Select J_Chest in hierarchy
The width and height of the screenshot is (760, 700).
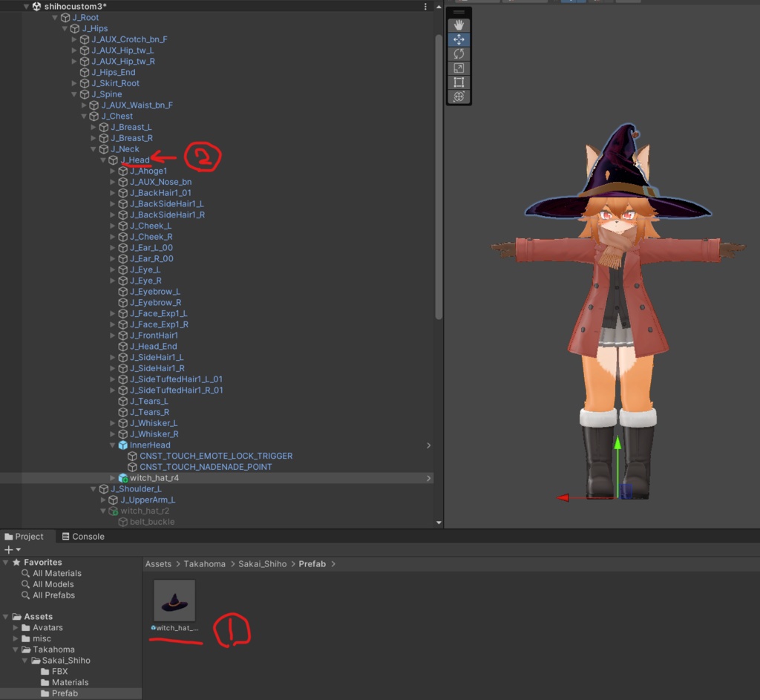pyautogui.click(x=117, y=117)
